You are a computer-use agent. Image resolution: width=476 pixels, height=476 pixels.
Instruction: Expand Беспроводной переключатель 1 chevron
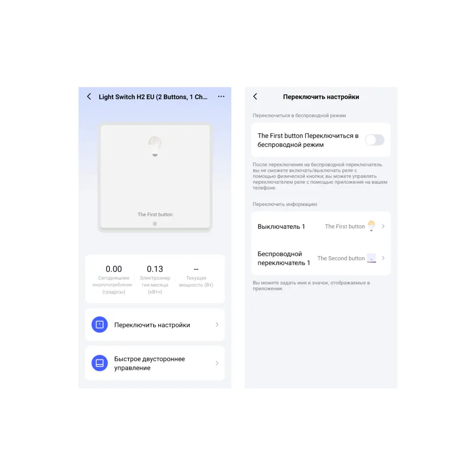[383, 258]
